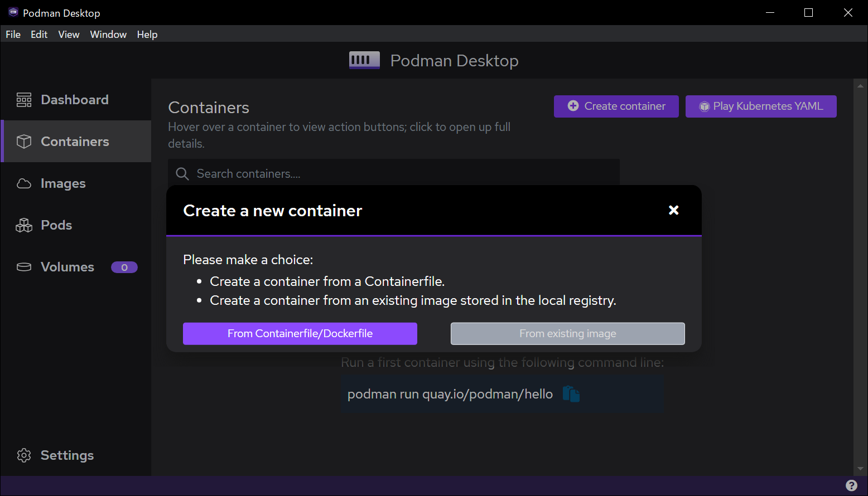Close the Create a new container dialog
868x496 pixels.
(x=674, y=210)
